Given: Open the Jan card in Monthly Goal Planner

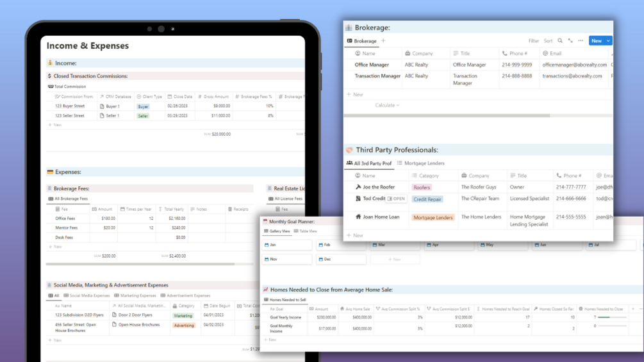Looking at the screenshot, I should coord(286,245).
